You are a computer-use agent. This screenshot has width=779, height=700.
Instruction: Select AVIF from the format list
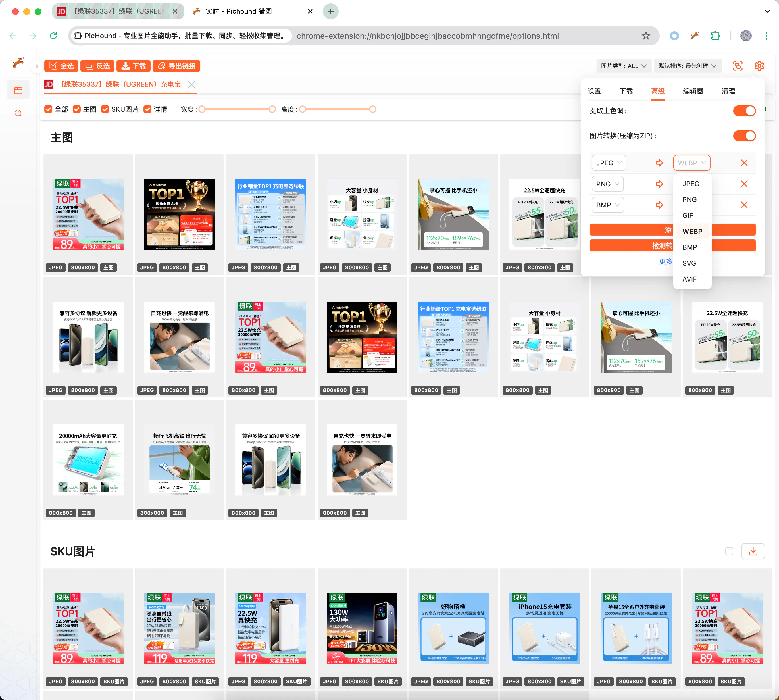coord(689,279)
